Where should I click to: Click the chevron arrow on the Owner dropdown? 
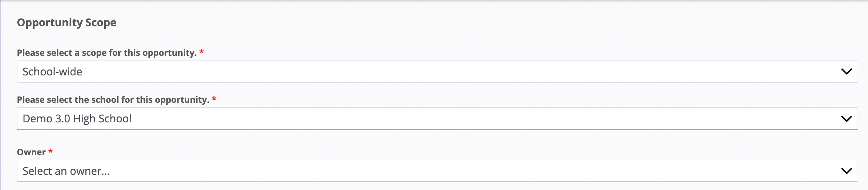point(846,171)
